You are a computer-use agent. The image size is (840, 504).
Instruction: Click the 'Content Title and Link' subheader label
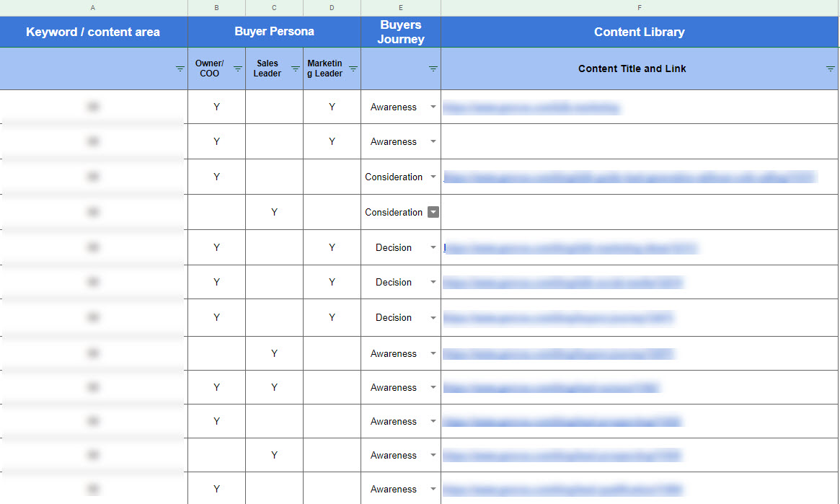[x=632, y=68]
